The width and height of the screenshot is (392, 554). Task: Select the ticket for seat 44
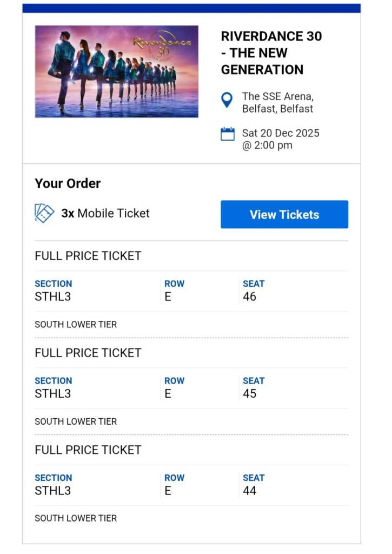click(x=249, y=491)
